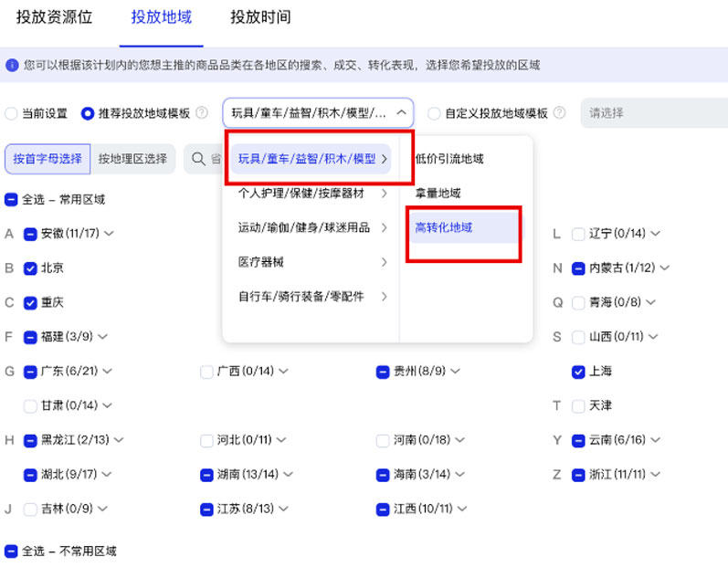Select the 推荐投放地域模板 radio button
The height and width of the screenshot is (567, 728).
(88, 113)
